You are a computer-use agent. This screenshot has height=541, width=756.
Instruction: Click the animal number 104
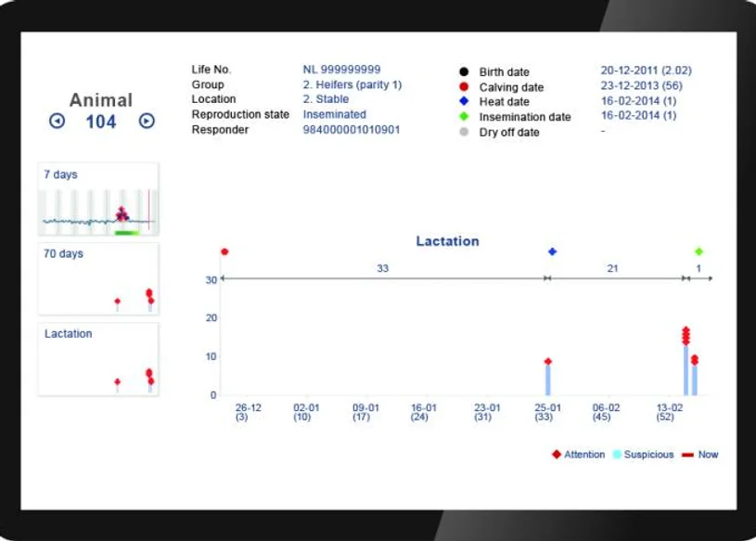[101, 122]
